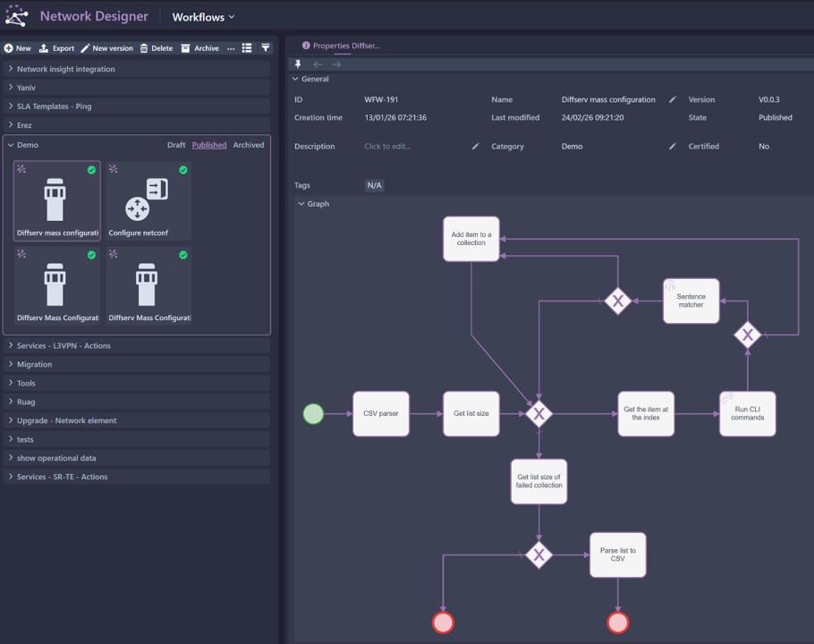
Task: Click the New workflow plus icon
Action: pos(9,48)
